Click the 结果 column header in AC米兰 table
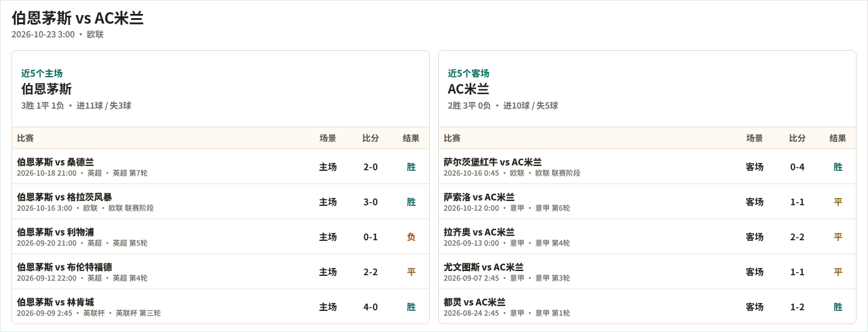Screen dimensions: 868x332 click(x=838, y=138)
